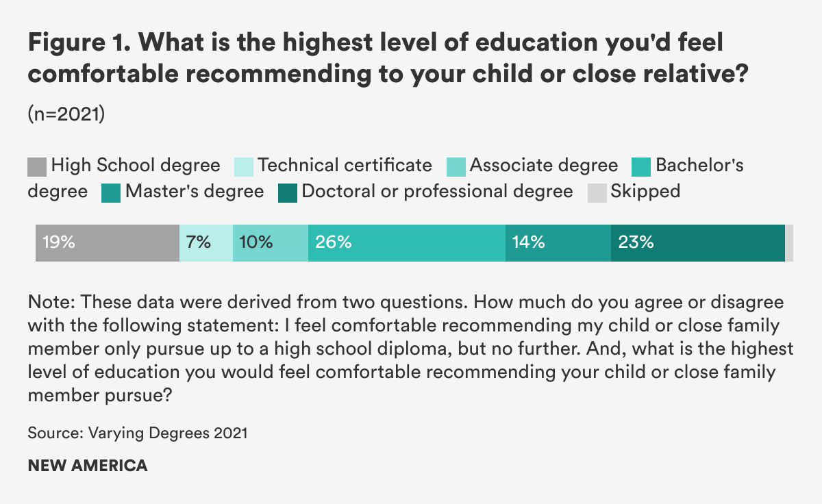
Task: Click the High School degree legend swatch
Action: 37,166
